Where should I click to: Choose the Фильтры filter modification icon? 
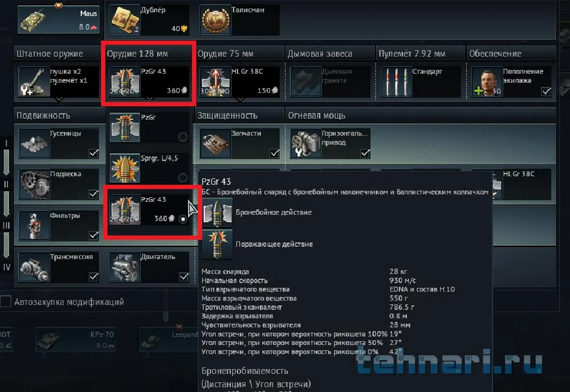pyautogui.click(x=34, y=225)
